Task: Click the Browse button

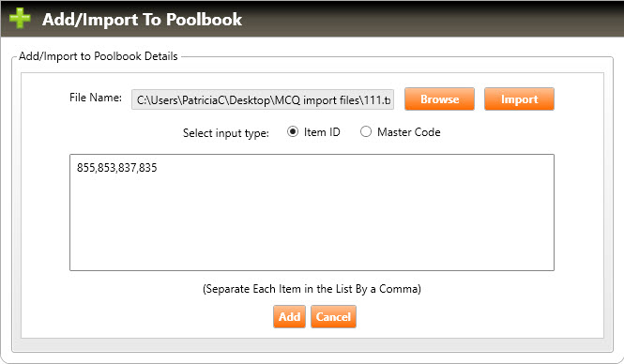Action: [439, 99]
